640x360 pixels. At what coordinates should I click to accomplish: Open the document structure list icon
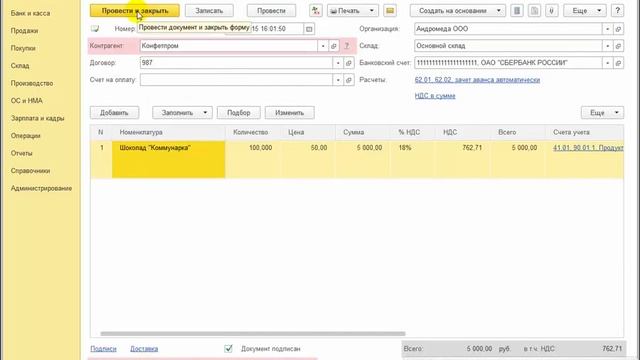tap(517, 11)
